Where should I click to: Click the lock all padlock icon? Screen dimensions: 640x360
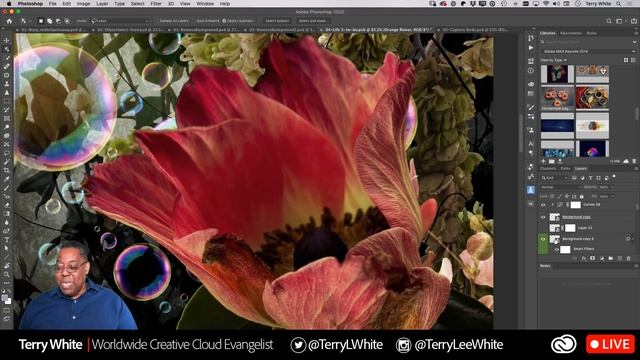(x=582, y=196)
